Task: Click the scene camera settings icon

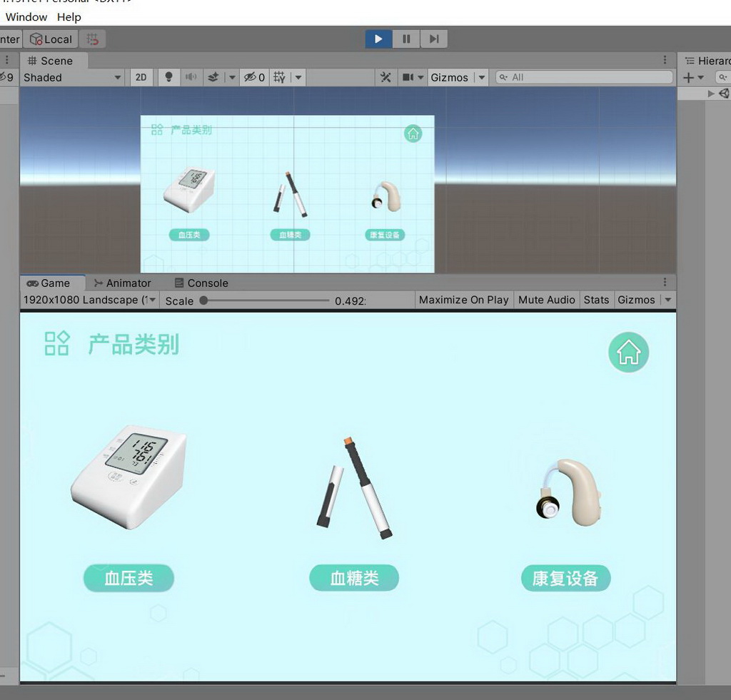Action: coord(408,77)
